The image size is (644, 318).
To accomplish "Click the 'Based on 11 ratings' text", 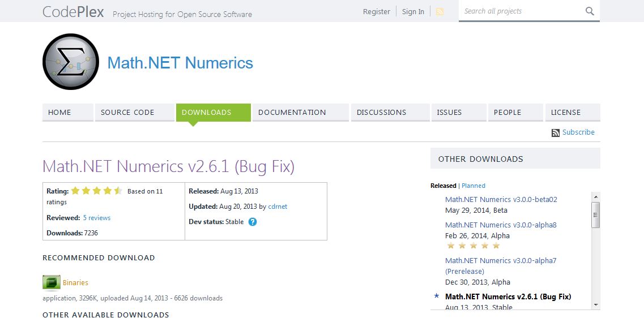I will click(x=105, y=196).
